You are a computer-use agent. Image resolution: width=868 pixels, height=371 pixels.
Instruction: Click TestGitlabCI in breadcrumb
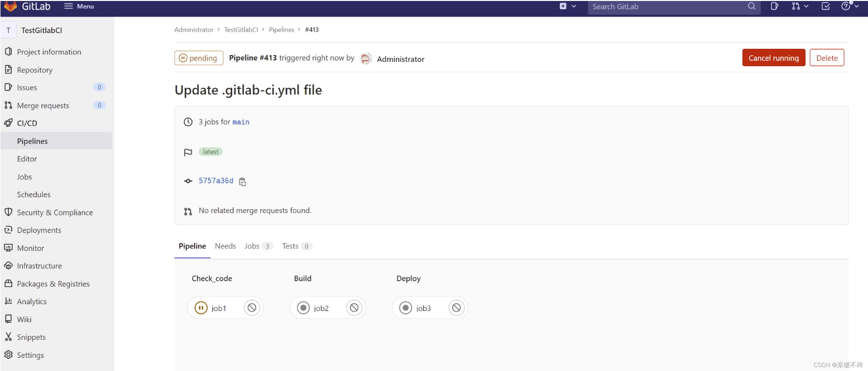point(241,30)
